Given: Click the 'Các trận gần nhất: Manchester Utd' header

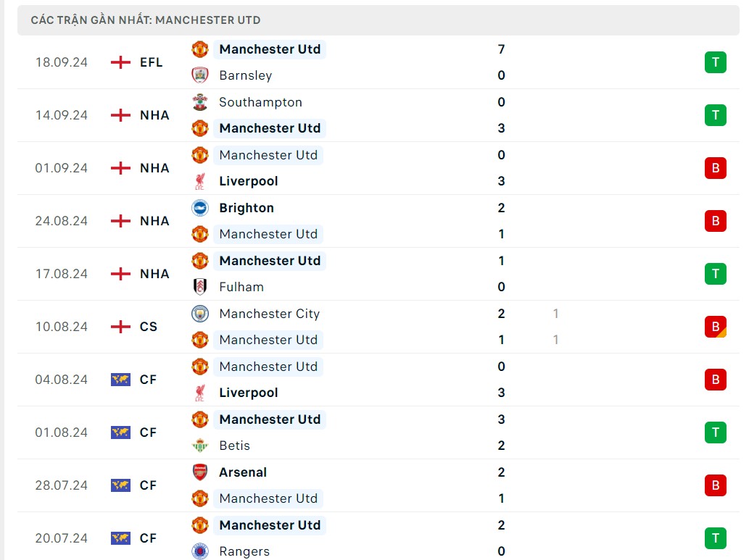Looking at the screenshot, I should (x=146, y=20).
